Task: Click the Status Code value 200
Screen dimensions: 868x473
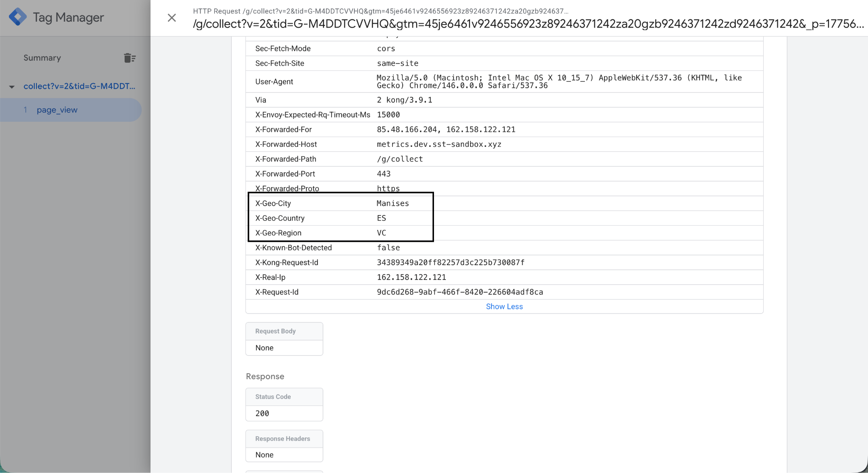Action: [x=262, y=413]
